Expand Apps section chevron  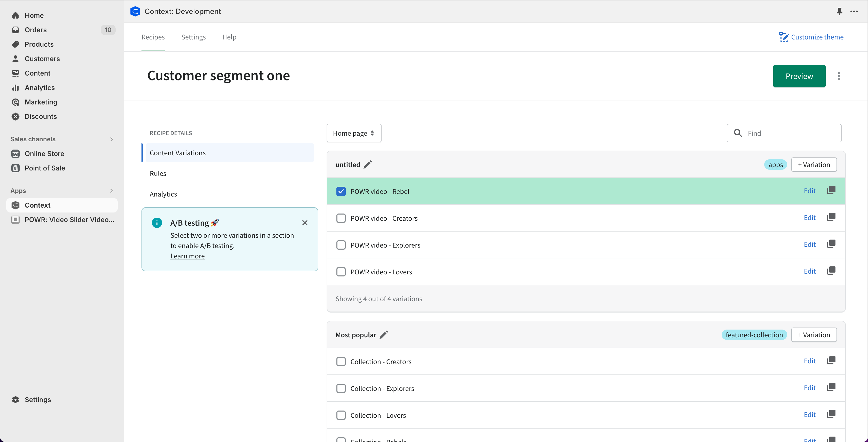click(112, 191)
